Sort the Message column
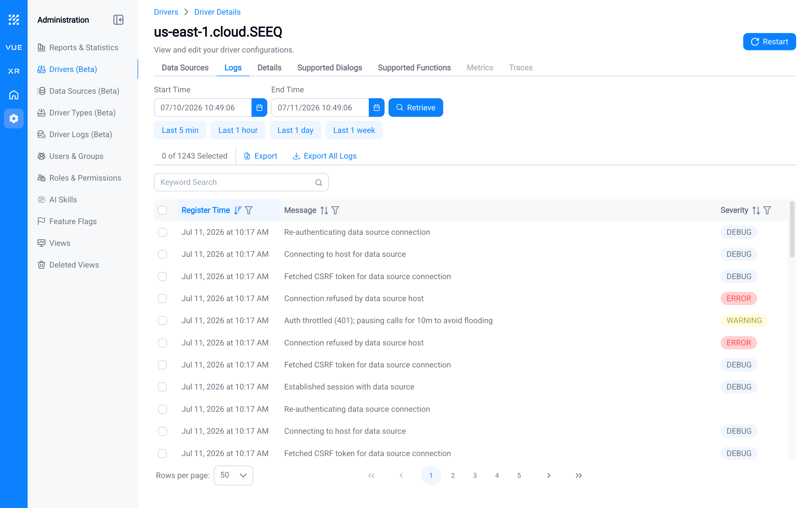This screenshot has width=812, height=508. (324, 210)
